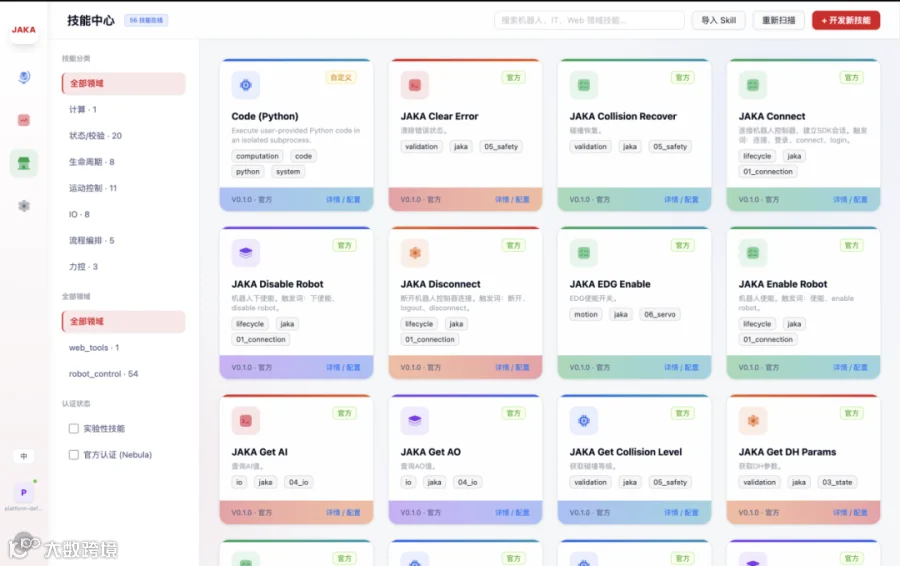Click the JAKA Disable Robot card icon
Viewport: 900px width, 566px height.
tap(246, 253)
